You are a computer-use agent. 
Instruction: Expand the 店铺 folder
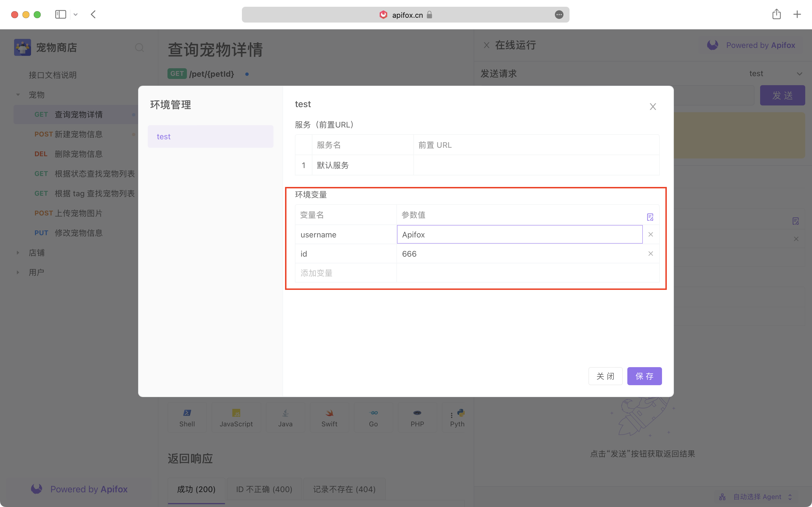coord(18,253)
